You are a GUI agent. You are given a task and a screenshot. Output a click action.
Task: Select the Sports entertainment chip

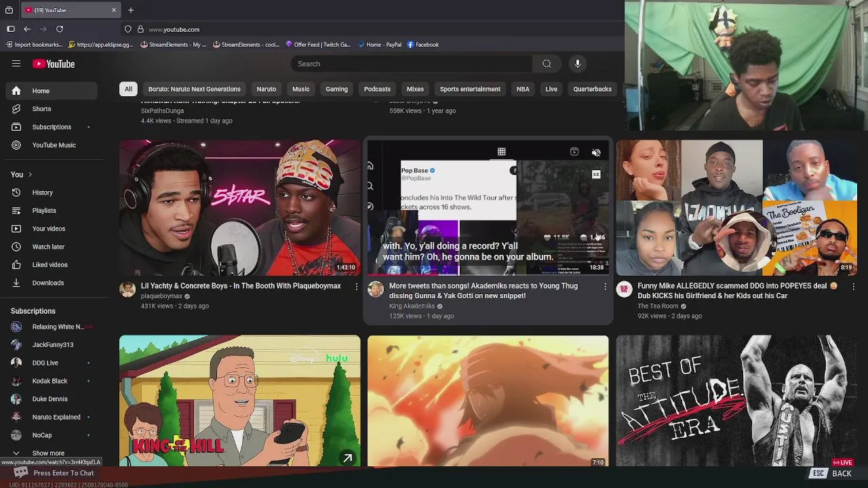click(x=470, y=89)
